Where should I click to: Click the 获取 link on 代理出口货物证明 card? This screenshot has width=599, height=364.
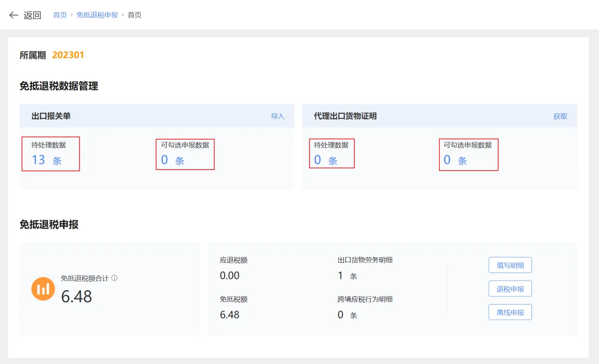pos(560,116)
